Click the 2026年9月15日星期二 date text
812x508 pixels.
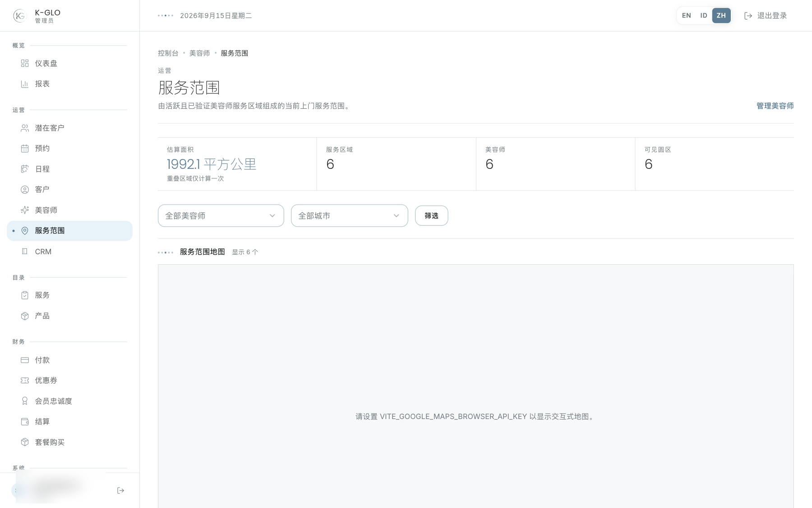point(216,16)
